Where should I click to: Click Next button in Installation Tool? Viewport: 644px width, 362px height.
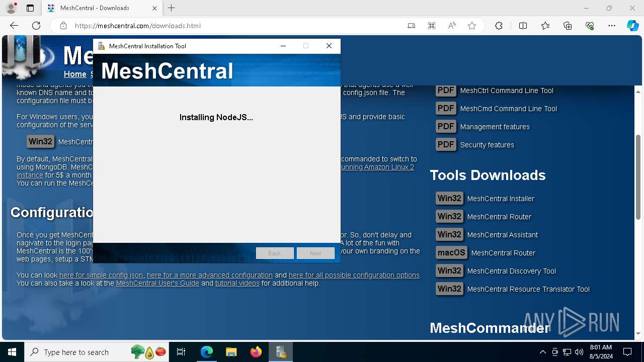pyautogui.click(x=315, y=253)
